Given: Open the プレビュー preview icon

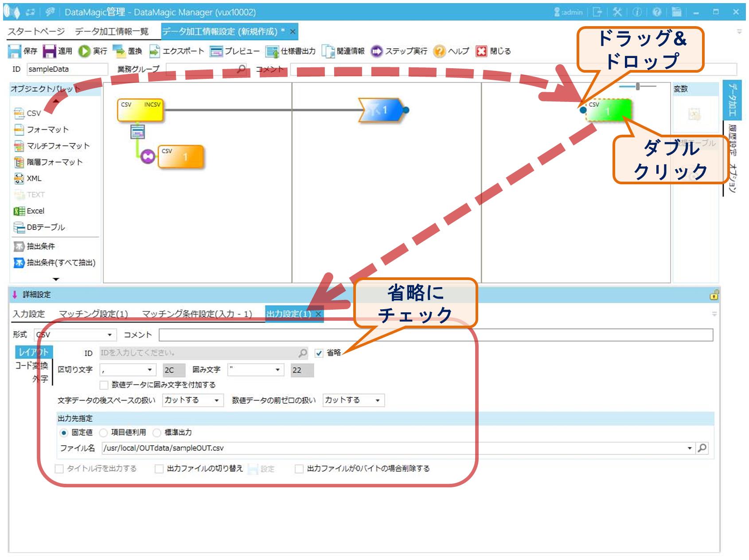Looking at the screenshot, I should tap(216, 51).
